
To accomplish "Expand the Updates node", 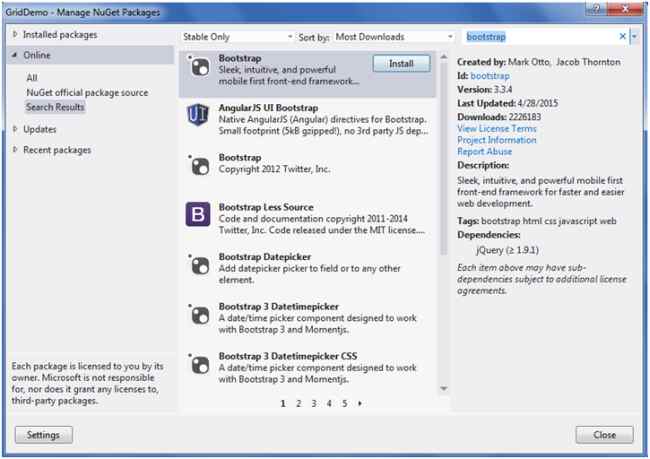I will [15, 129].
